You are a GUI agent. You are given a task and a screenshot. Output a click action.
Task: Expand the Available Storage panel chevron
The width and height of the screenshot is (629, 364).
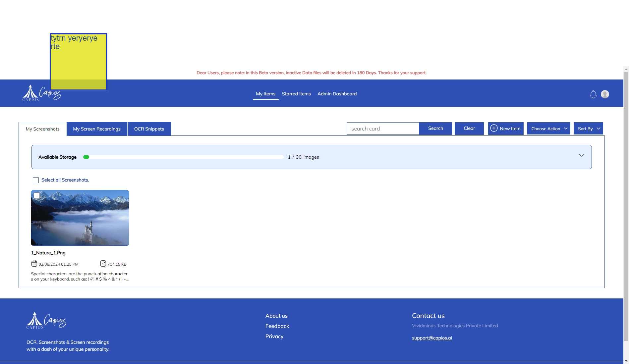click(581, 155)
